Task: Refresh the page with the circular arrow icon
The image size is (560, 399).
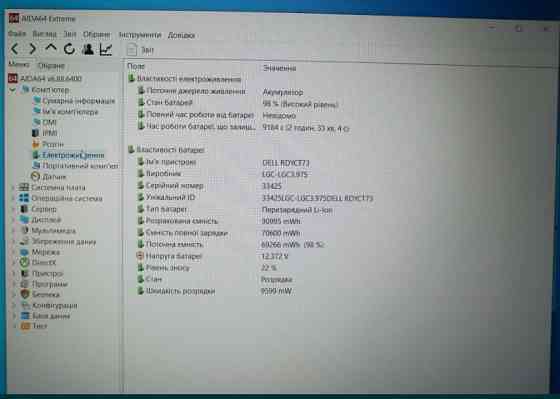Action: tap(69, 49)
